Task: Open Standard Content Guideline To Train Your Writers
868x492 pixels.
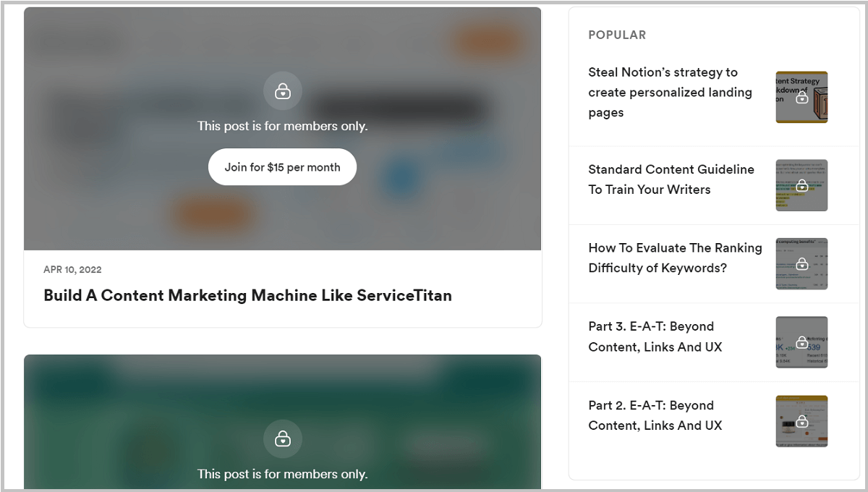Action: click(671, 179)
